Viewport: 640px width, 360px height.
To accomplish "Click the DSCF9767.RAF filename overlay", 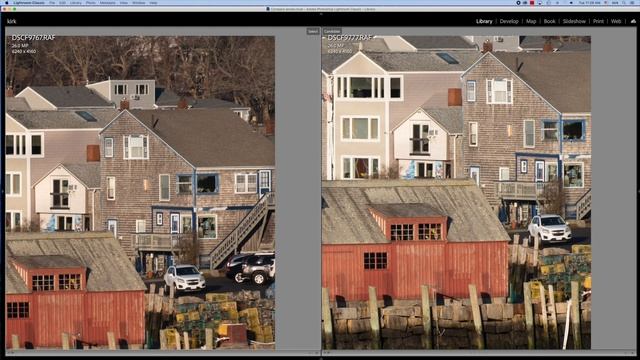I will 33,38.
